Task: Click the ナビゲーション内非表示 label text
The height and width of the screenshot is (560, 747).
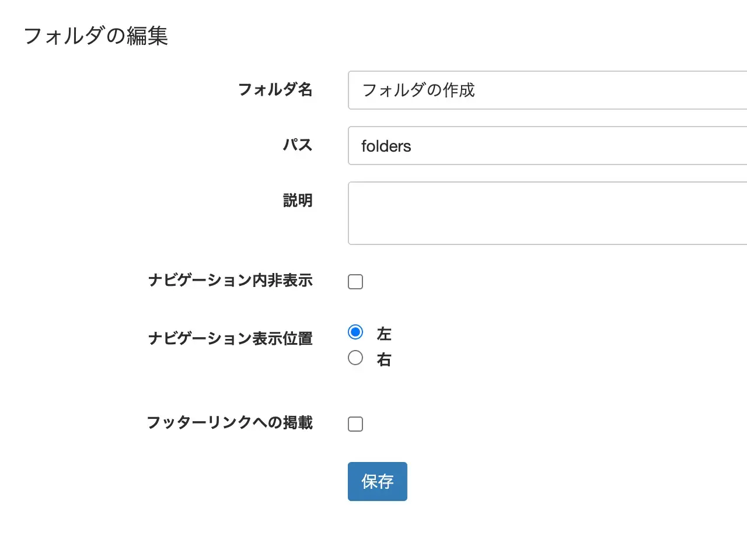Action: tap(230, 281)
